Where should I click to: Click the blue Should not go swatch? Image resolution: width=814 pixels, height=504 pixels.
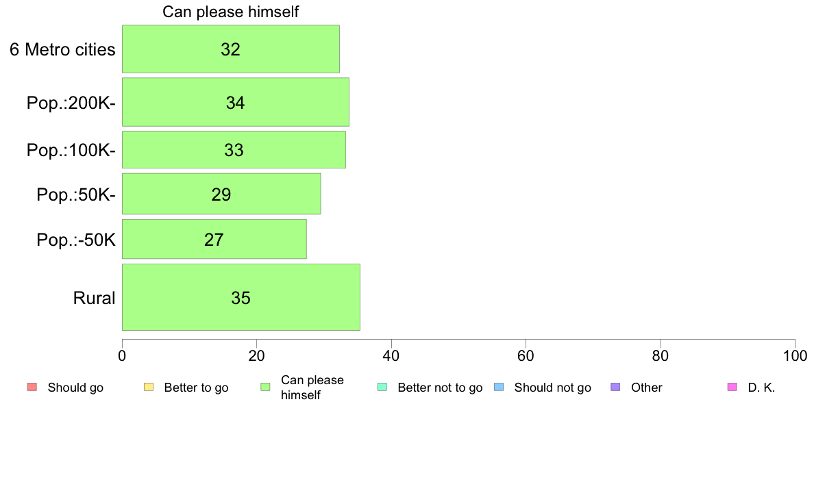tap(499, 387)
